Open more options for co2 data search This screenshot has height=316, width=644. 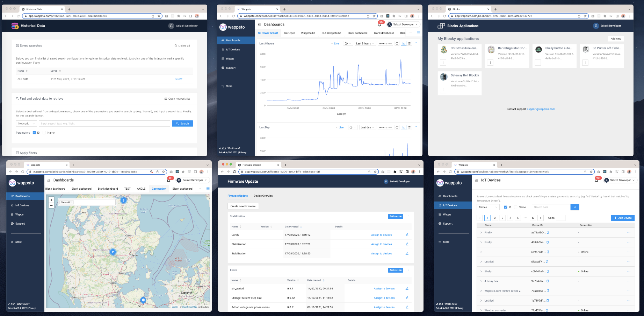pyautogui.click(x=189, y=79)
